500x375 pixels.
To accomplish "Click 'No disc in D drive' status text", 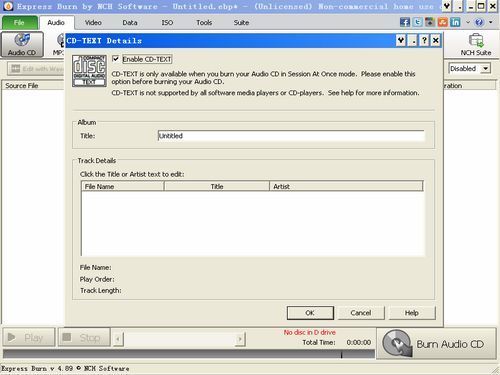I will click(x=310, y=332).
